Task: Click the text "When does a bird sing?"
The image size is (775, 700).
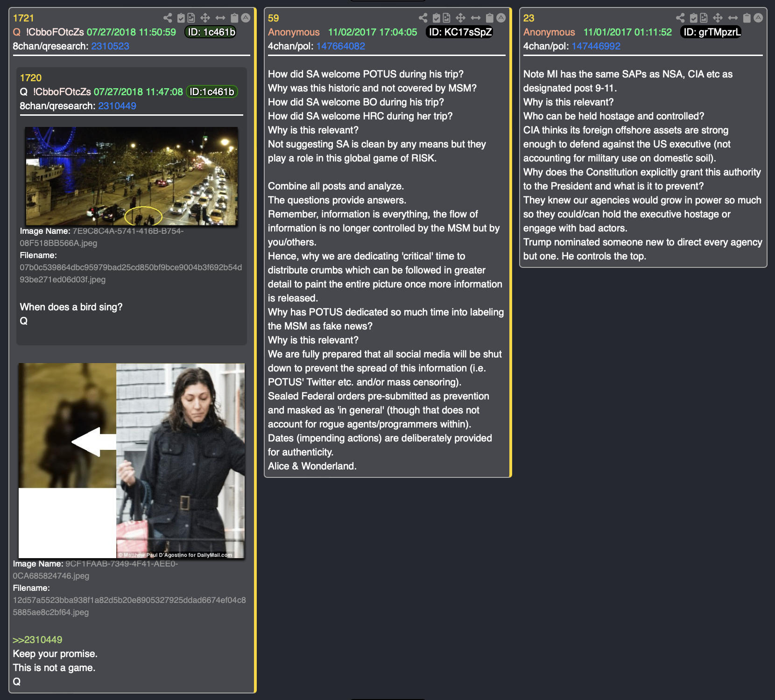Action: click(71, 307)
